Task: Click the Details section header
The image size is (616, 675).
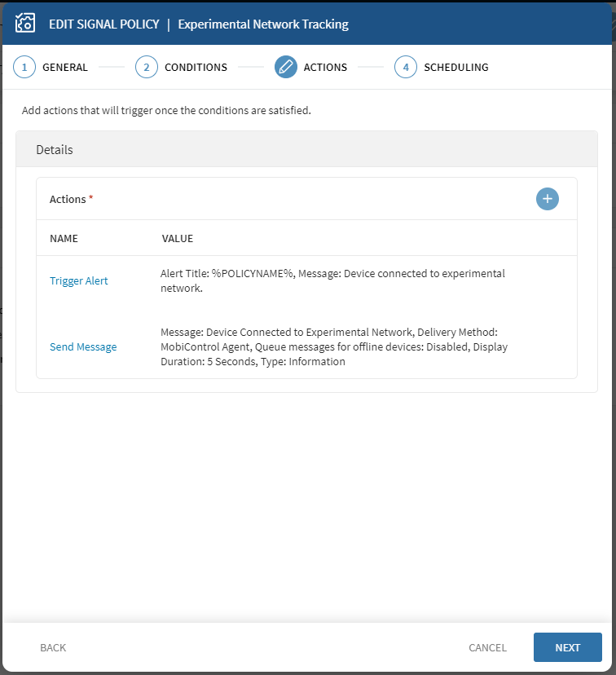Action: [x=55, y=150]
